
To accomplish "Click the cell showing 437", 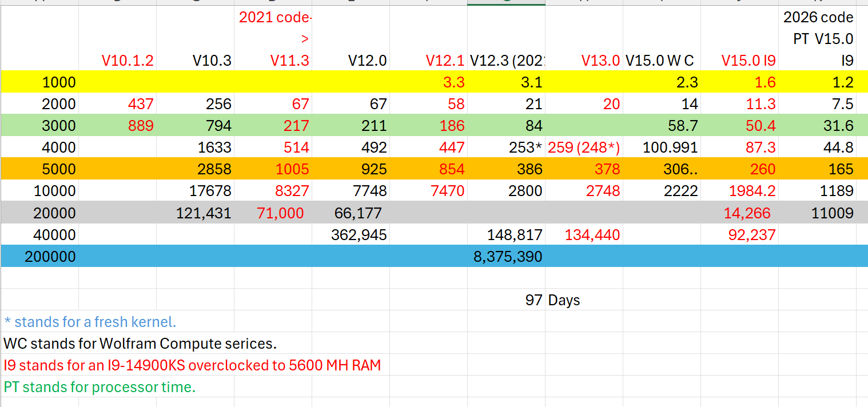I will [x=117, y=103].
